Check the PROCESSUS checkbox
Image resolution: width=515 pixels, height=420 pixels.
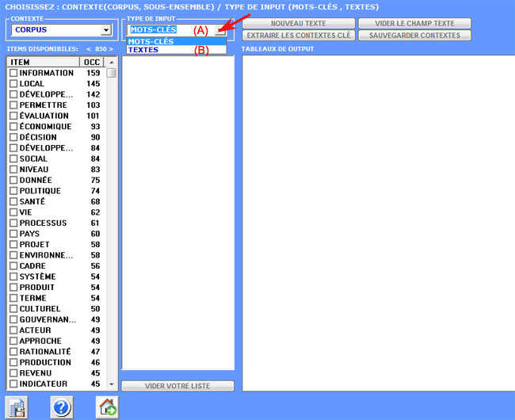[x=13, y=223]
